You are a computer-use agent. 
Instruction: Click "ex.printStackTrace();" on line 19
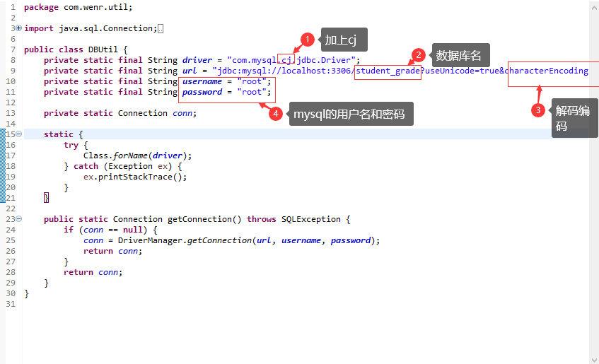[135, 177]
